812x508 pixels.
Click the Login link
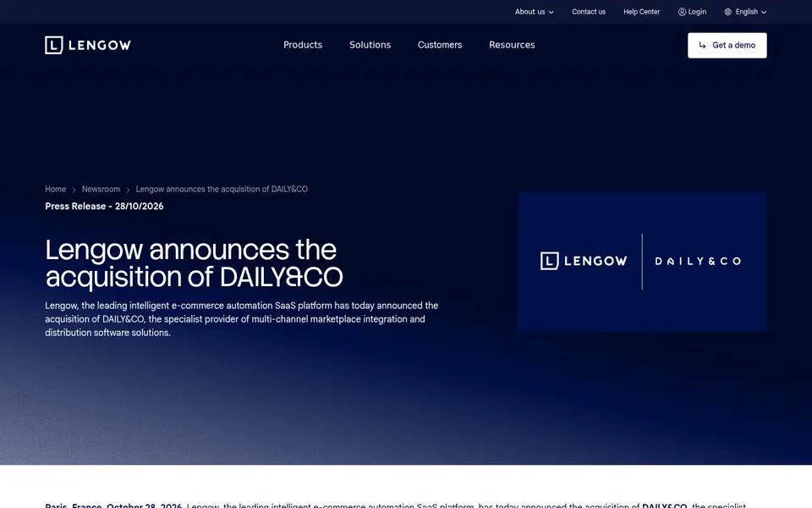692,12
